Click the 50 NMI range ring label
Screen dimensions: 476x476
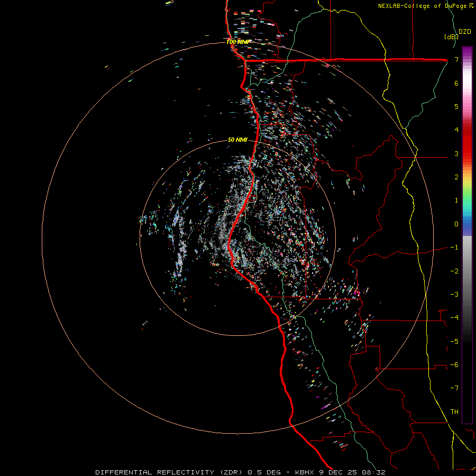coord(237,140)
